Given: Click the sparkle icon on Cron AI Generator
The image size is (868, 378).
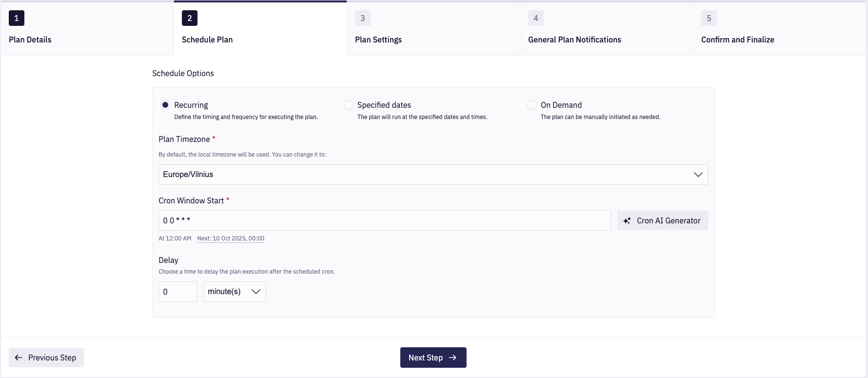Looking at the screenshot, I should point(627,221).
